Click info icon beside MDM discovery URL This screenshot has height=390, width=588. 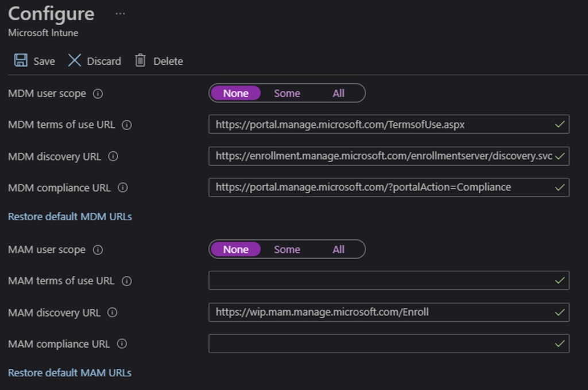click(x=113, y=157)
